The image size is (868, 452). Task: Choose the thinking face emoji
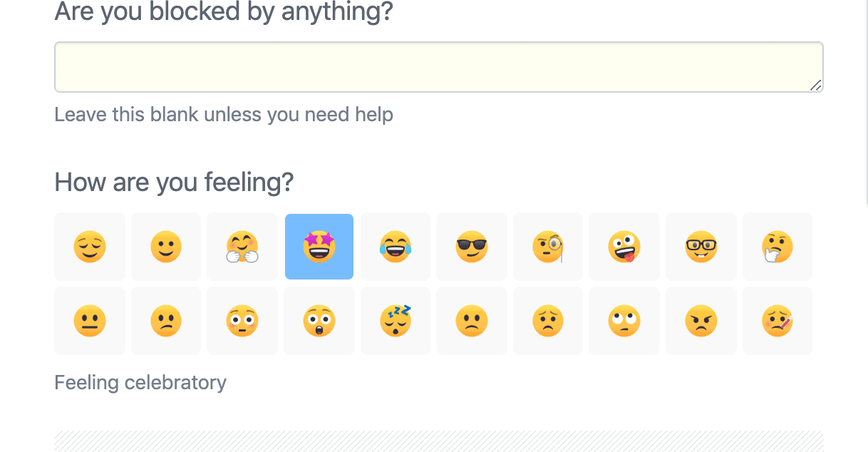[777, 247]
